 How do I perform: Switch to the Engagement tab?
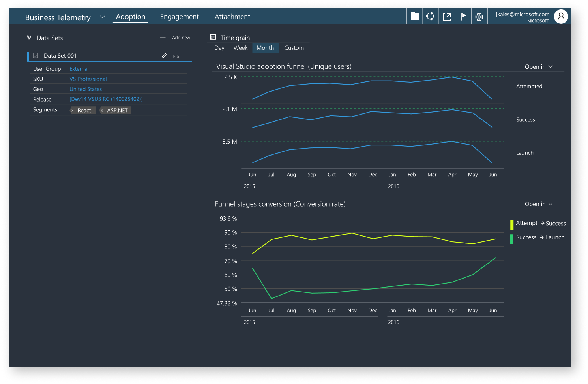point(179,17)
